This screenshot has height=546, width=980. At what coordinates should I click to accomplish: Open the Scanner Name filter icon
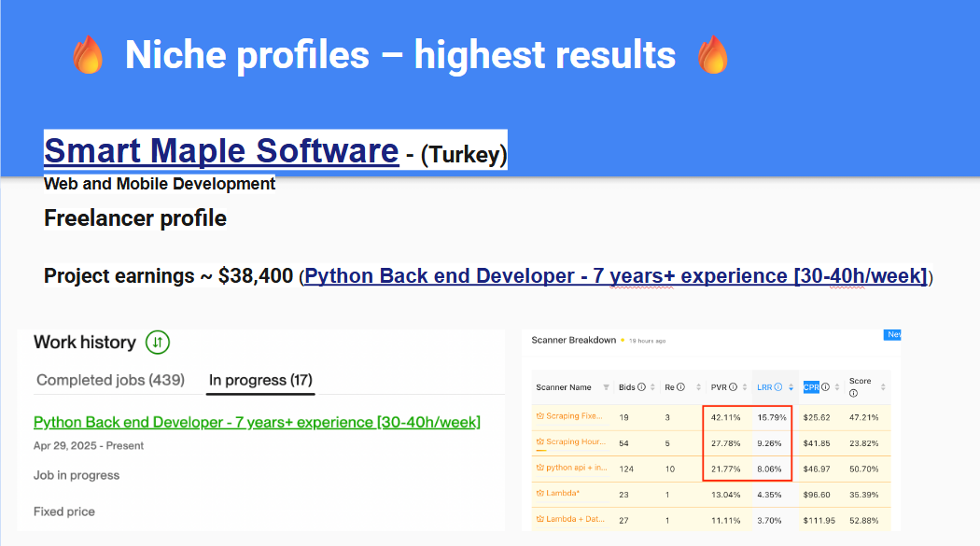tap(606, 387)
